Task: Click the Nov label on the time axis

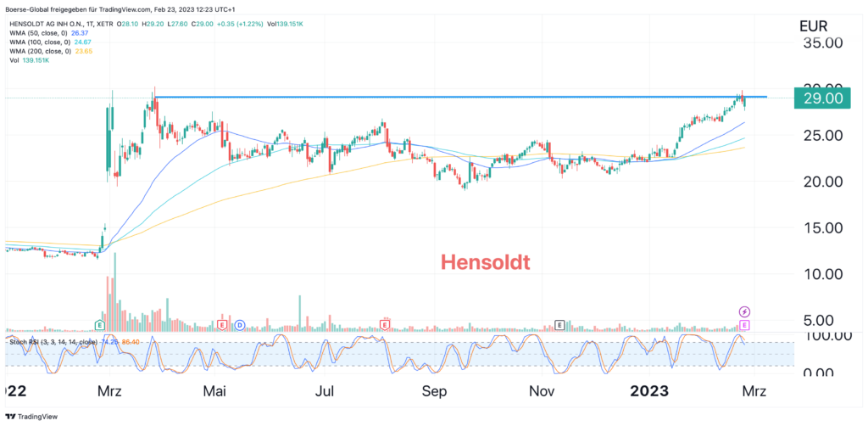Action: coord(542,391)
